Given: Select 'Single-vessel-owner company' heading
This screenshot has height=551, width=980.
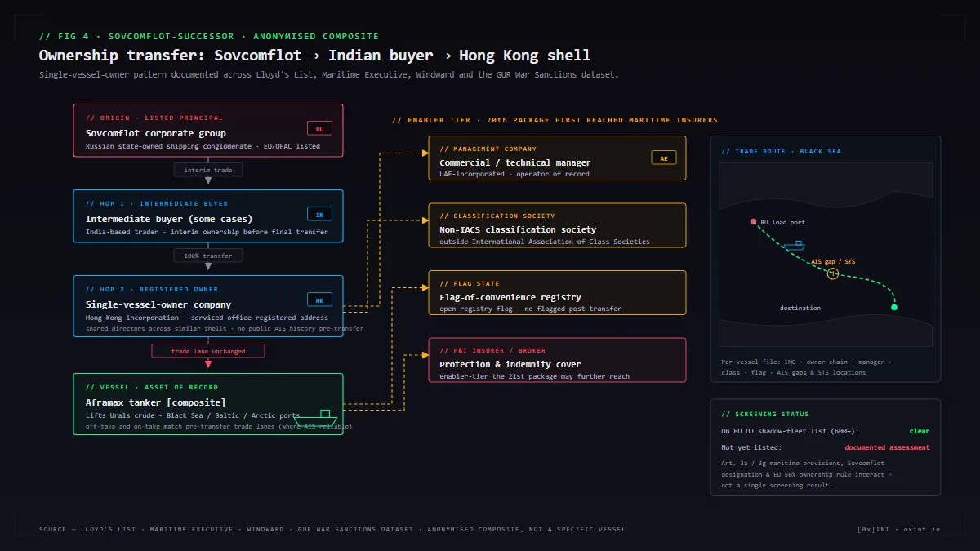Looking at the screenshot, I should 158,304.
